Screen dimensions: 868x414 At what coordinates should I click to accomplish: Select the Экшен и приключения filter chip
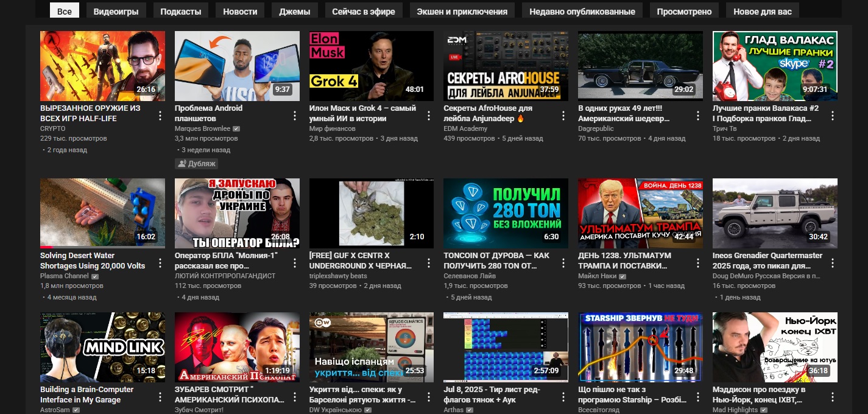tap(462, 11)
